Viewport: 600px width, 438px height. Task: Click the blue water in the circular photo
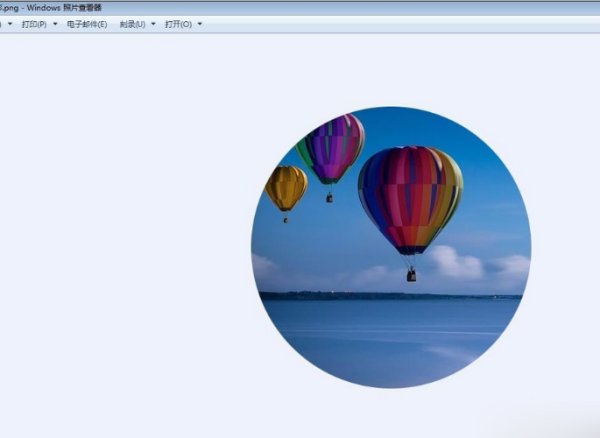pyautogui.click(x=390, y=340)
